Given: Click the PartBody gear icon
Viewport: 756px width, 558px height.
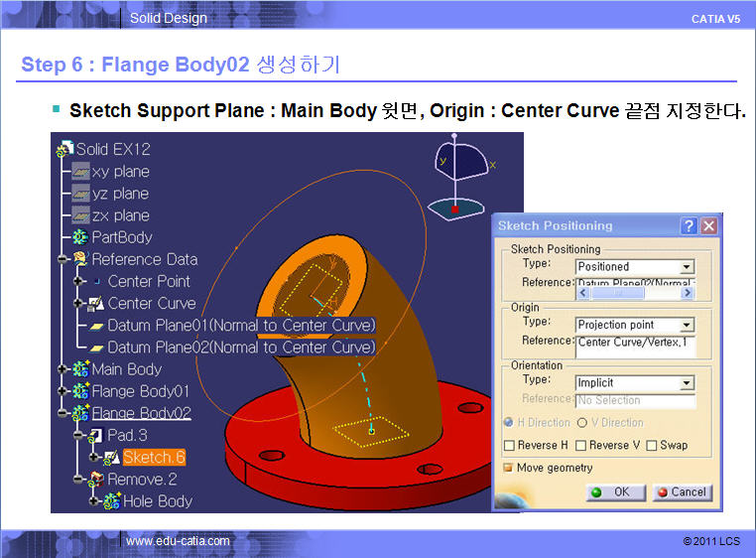Looking at the screenshot, I should [x=81, y=237].
